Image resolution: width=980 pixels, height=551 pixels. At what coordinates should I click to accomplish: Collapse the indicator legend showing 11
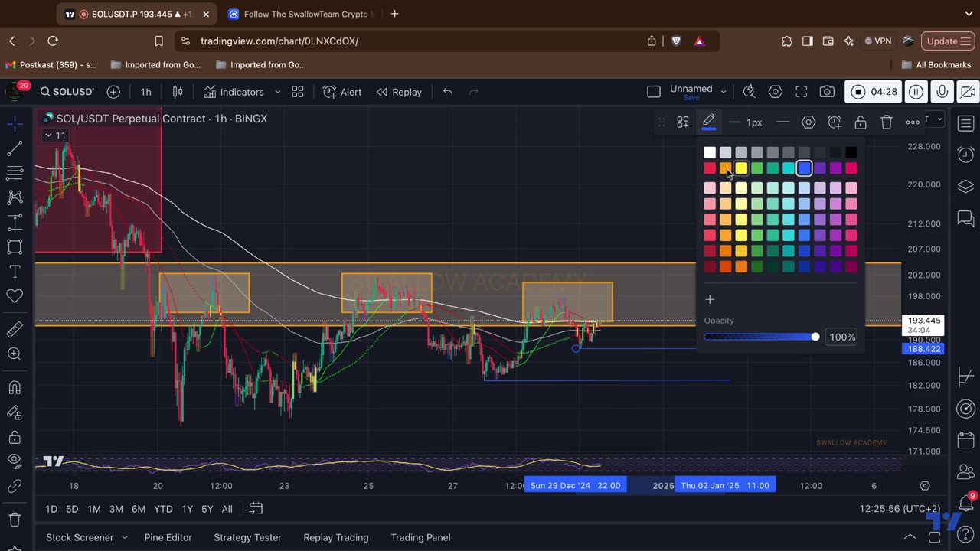click(x=55, y=135)
